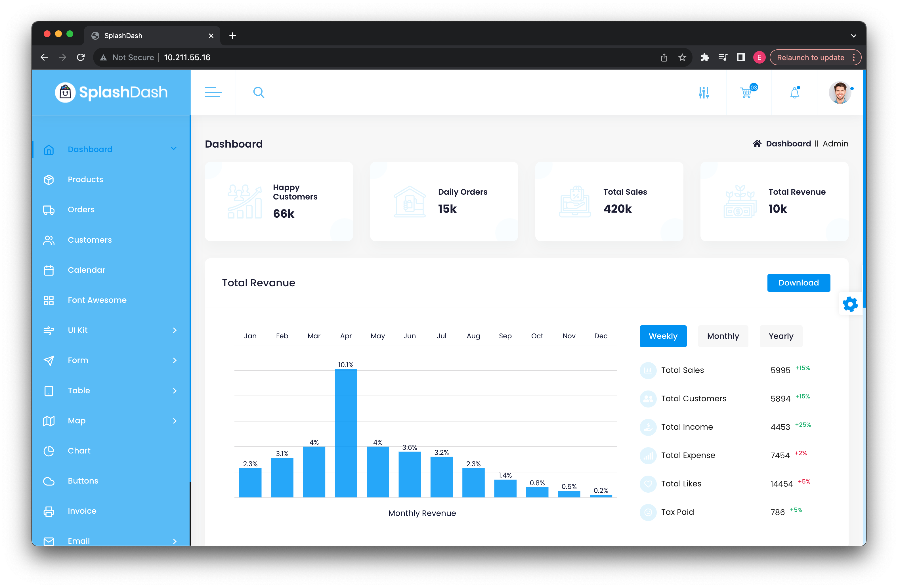The image size is (898, 588).
Task: Click the Happy Customers card
Action: pyautogui.click(x=279, y=201)
